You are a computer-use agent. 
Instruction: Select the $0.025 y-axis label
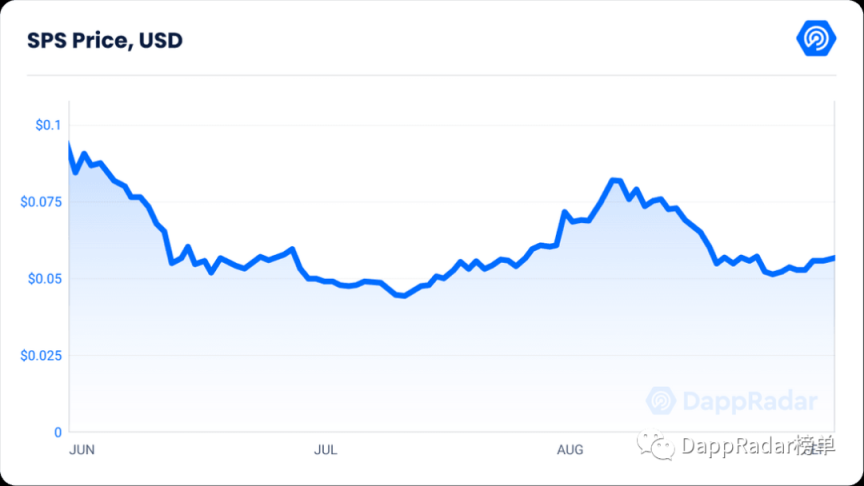41,355
